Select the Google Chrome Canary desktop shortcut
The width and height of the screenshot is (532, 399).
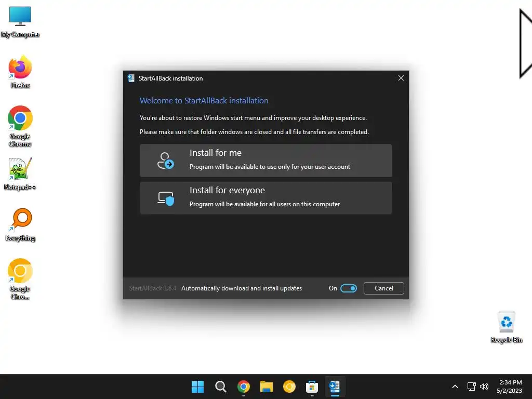click(x=20, y=279)
